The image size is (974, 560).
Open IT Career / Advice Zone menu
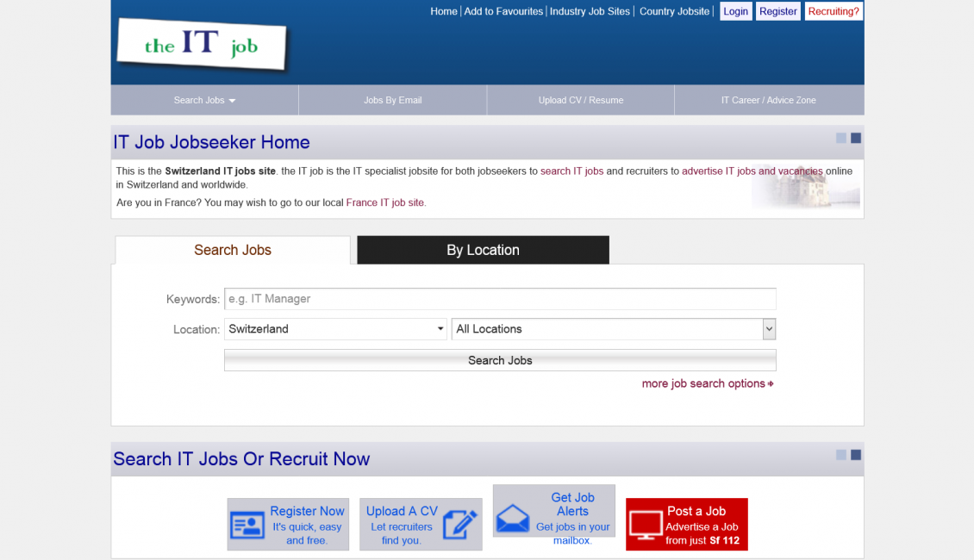click(768, 100)
